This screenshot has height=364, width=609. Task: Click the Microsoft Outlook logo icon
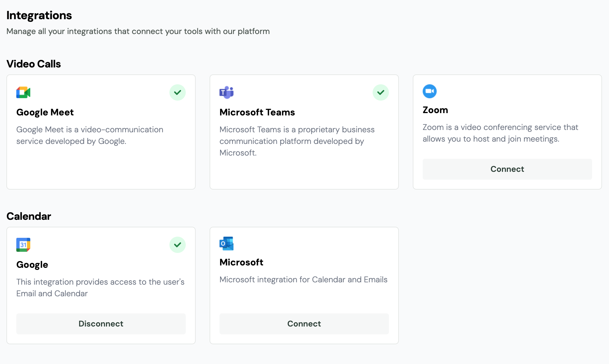pyautogui.click(x=226, y=244)
